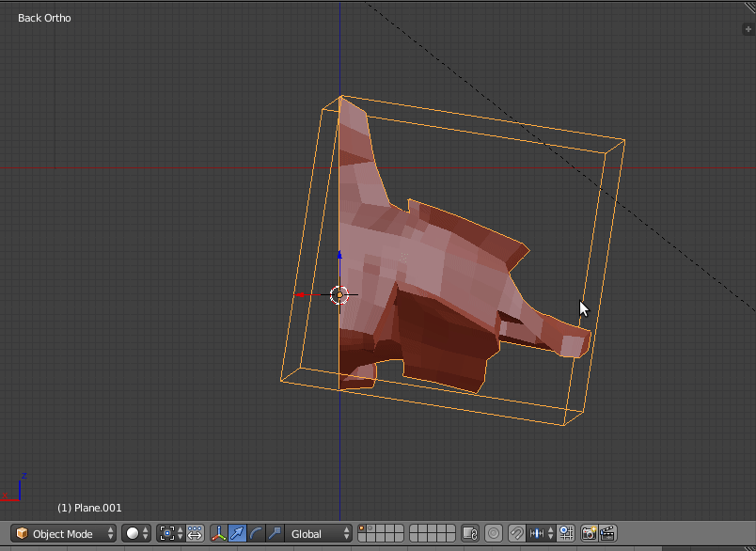Click the colored axes manipulator widget icon
The image size is (756, 551).
219,533
